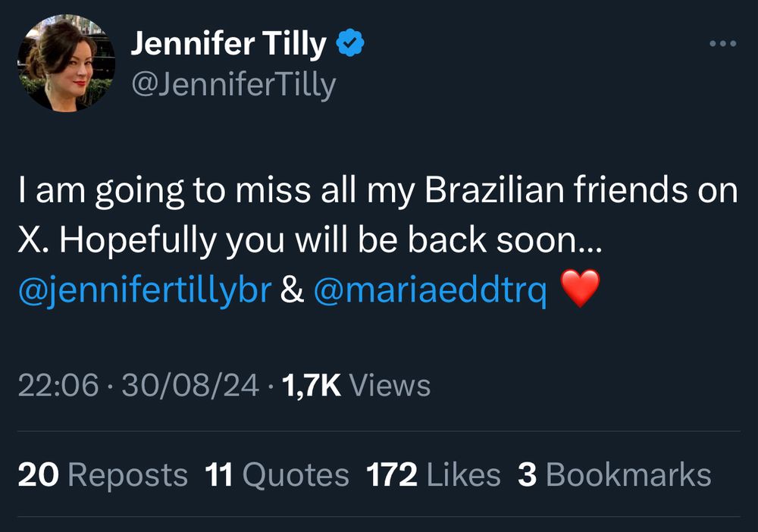Show the 172 Likes list
Viewport: 758px width, 532px height.
[x=433, y=475]
